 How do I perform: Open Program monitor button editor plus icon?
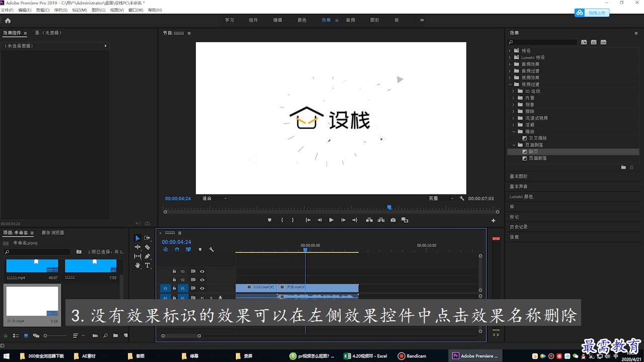pos(493,220)
